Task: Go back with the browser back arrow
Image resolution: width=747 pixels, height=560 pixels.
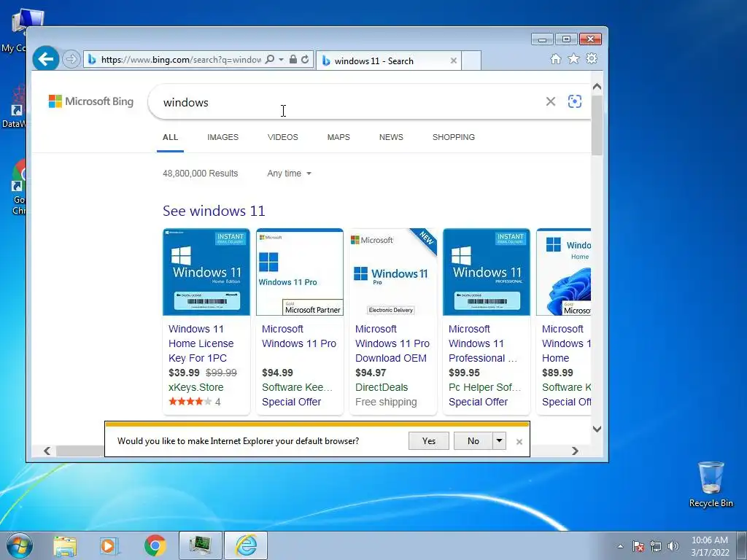Action: click(46, 59)
